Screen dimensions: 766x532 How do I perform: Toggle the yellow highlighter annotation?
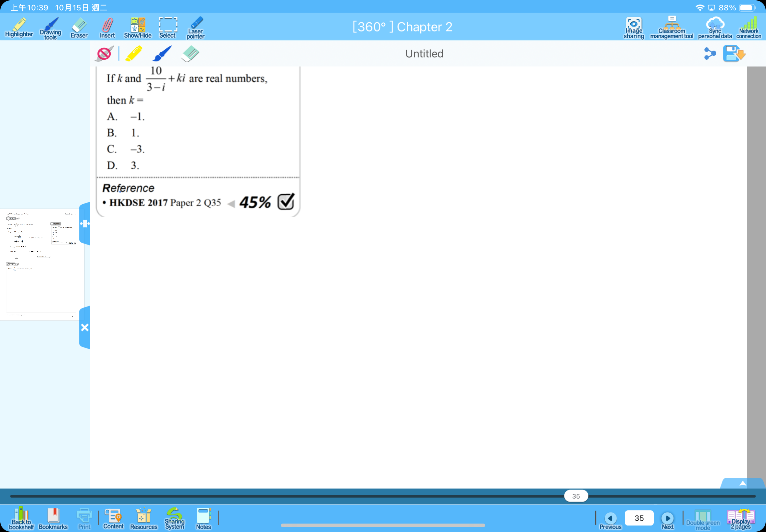(x=133, y=54)
